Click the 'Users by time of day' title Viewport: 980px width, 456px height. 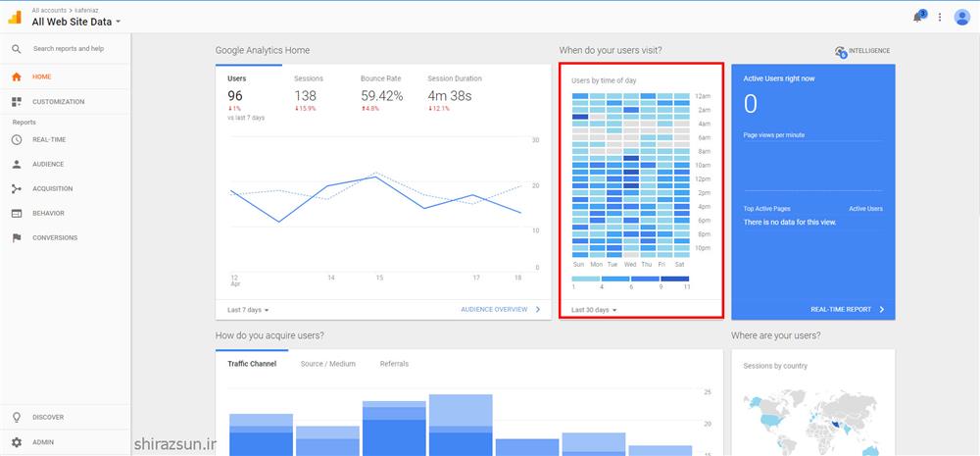(x=604, y=80)
